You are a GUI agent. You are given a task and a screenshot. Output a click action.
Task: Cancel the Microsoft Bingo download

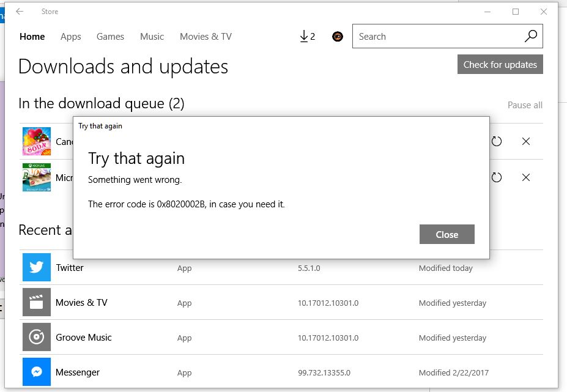526,177
